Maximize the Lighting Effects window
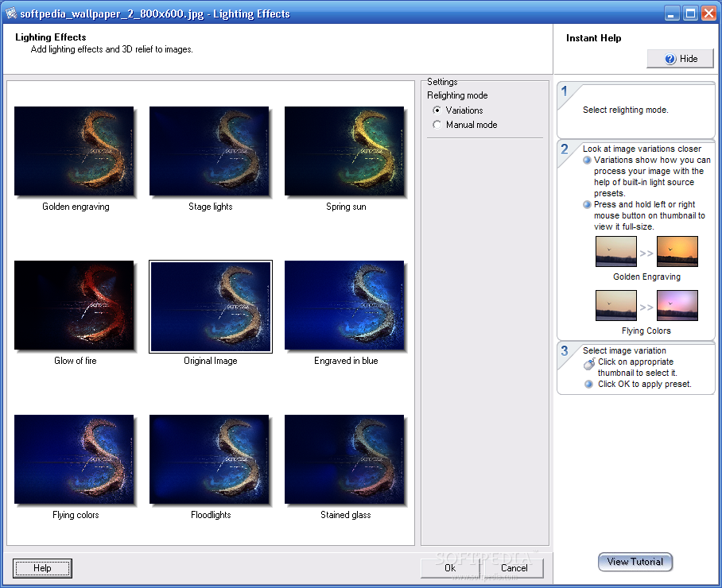Viewport: 722px width, 588px height. [x=690, y=14]
